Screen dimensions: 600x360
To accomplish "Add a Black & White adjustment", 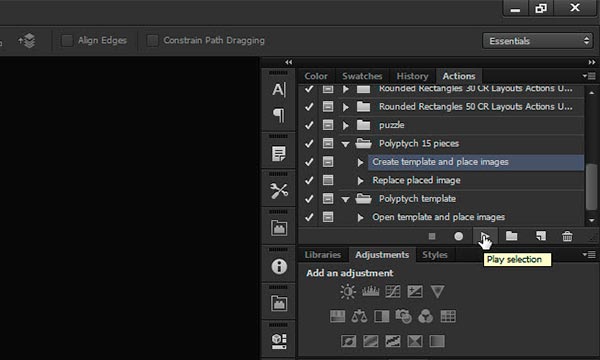I will [x=382, y=316].
